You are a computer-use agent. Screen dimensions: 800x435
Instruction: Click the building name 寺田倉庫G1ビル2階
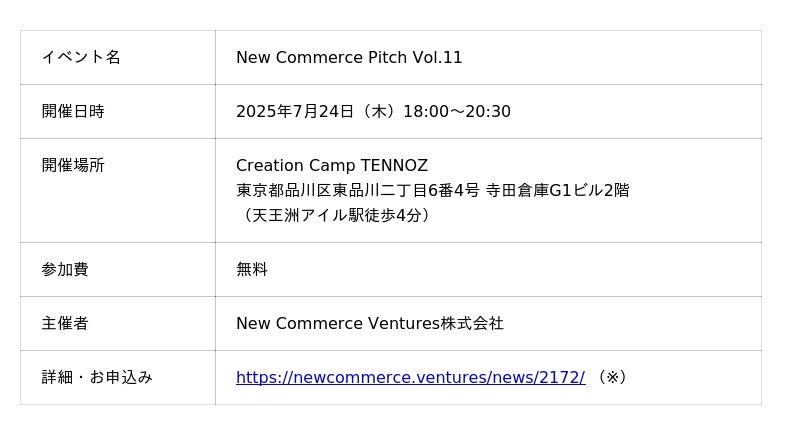[x=558, y=190]
